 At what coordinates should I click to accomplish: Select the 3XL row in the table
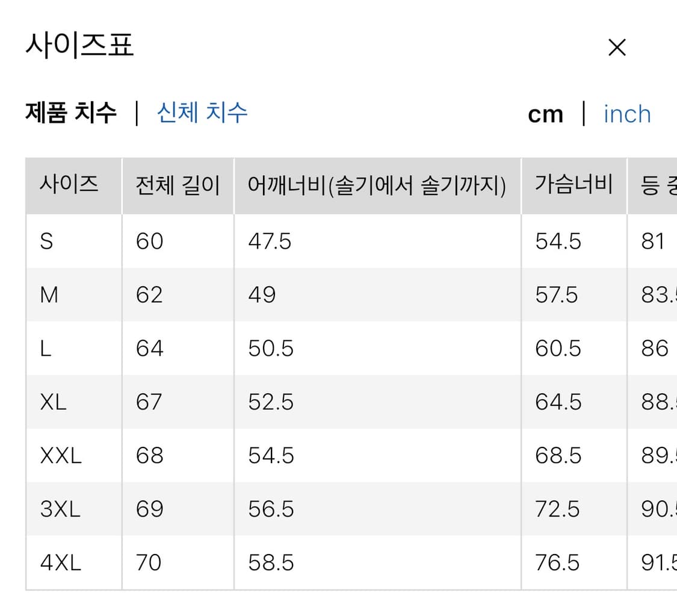coord(60,509)
